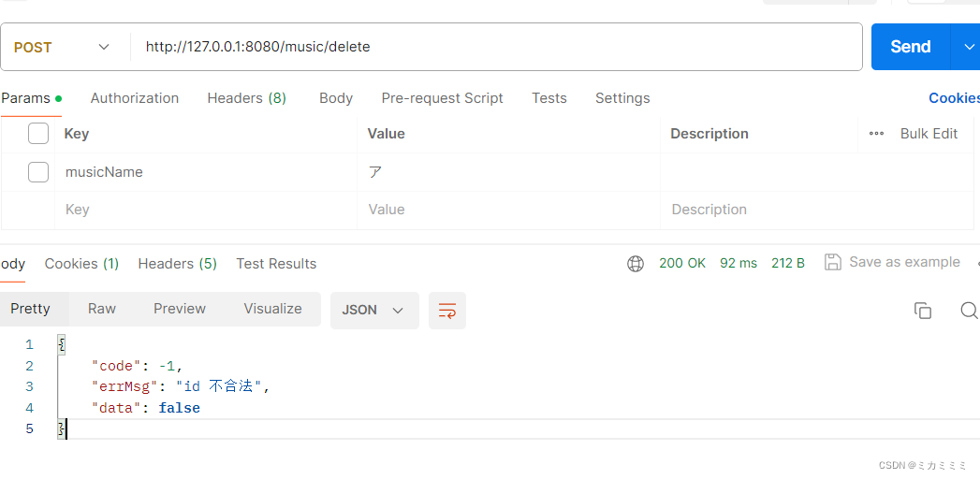The height and width of the screenshot is (479, 980).
Task: Click the wrap lines icon in response toolbar
Action: (446, 311)
